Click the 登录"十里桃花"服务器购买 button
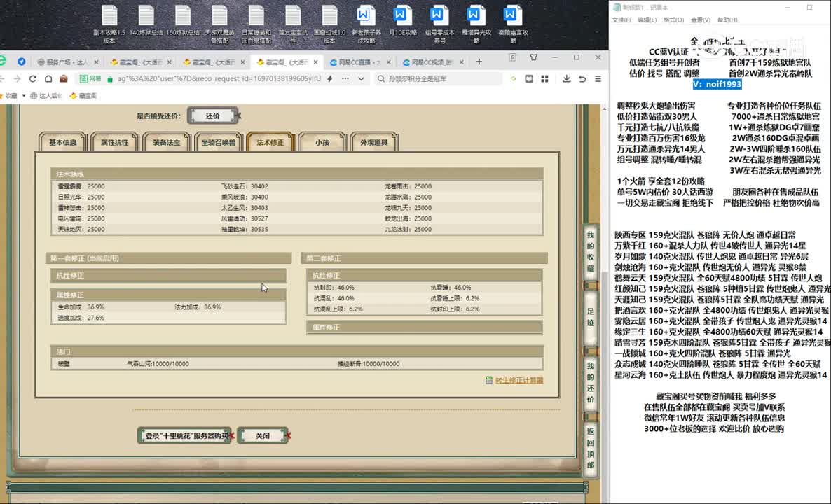The image size is (831, 504). (x=184, y=436)
